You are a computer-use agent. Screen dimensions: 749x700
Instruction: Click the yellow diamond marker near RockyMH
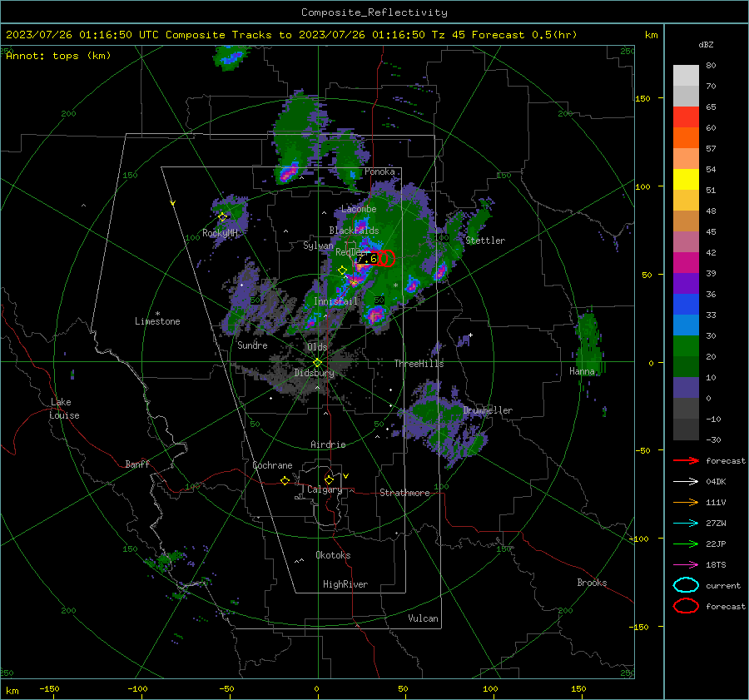coord(222,217)
